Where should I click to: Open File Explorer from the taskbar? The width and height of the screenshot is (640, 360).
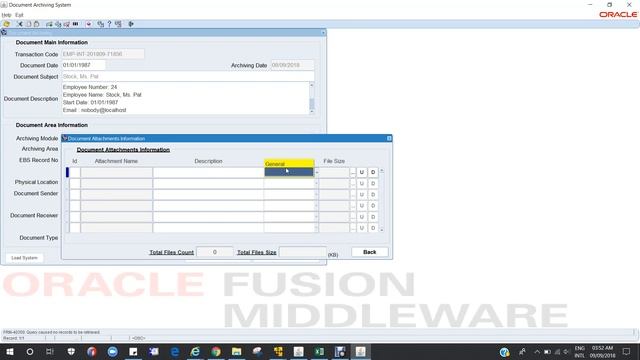tap(237, 351)
